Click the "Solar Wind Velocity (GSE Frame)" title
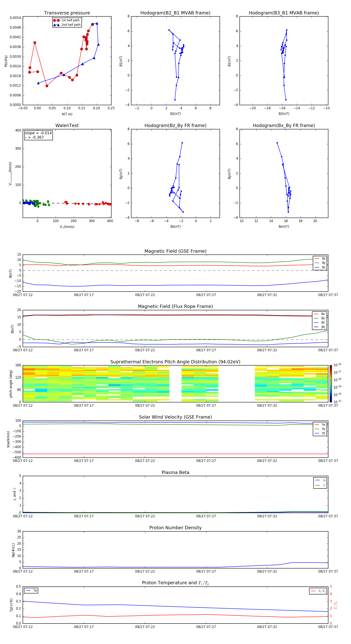 coord(175,417)
